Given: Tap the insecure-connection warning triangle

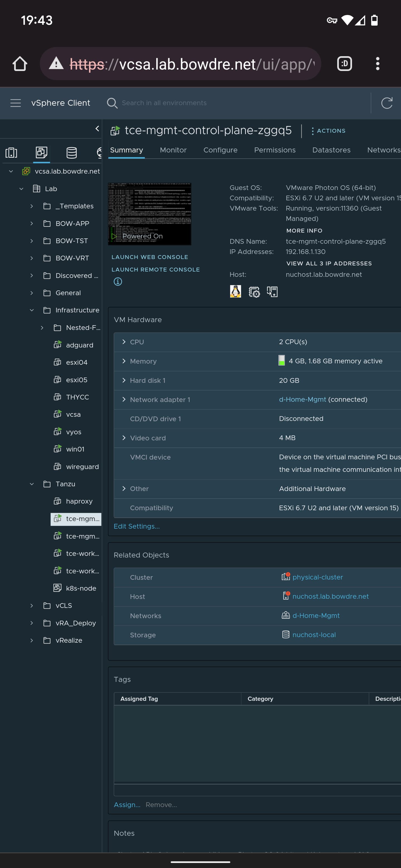Looking at the screenshot, I should point(56,63).
